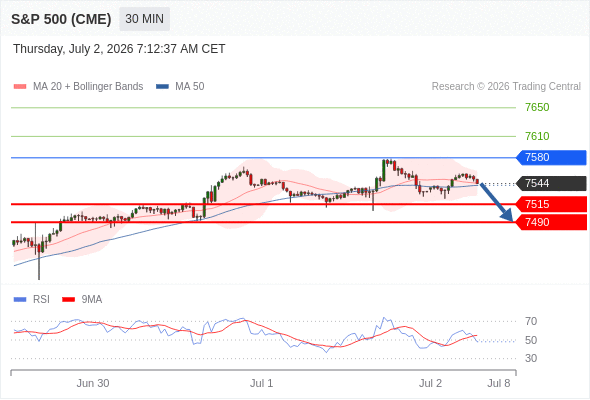The height and width of the screenshot is (400, 590).
Task: Click the RSI 70 level label
Action: coord(531,321)
